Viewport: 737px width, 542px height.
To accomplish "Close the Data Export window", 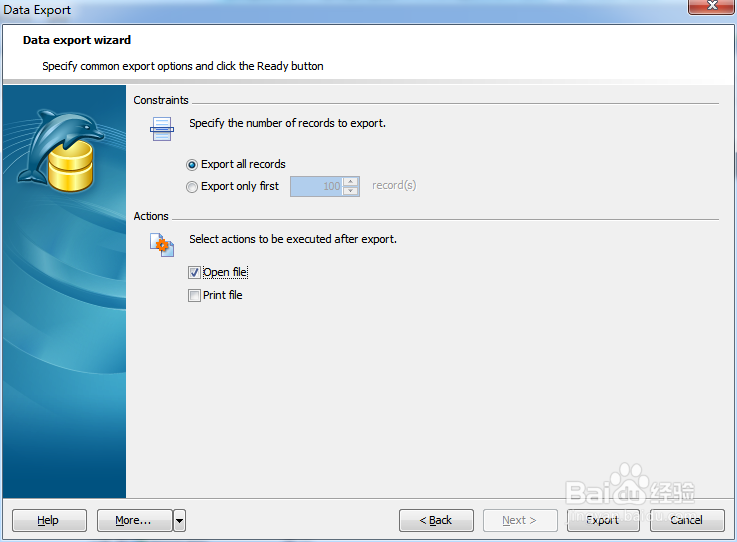I will pyautogui.click(x=712, y=7).
